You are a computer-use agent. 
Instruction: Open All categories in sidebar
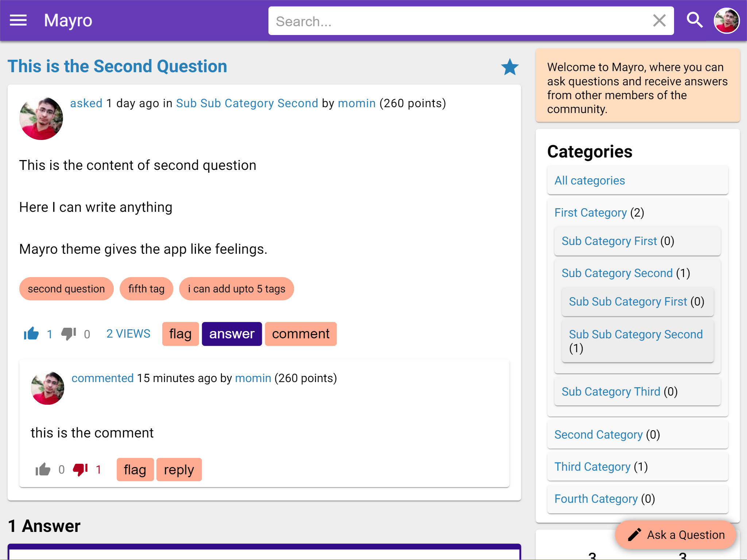[x=589, y=180]
